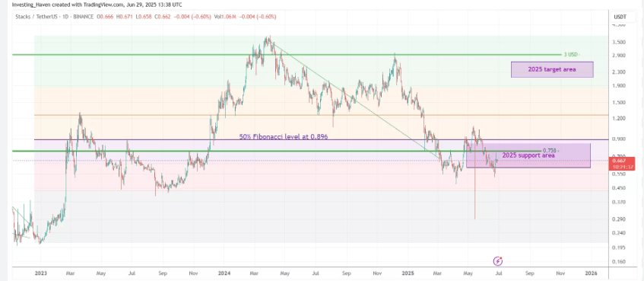The height and width of the screenshot is (281, 644).
Task: Click the '1.500' price axis label
Action: pos(619,103)
